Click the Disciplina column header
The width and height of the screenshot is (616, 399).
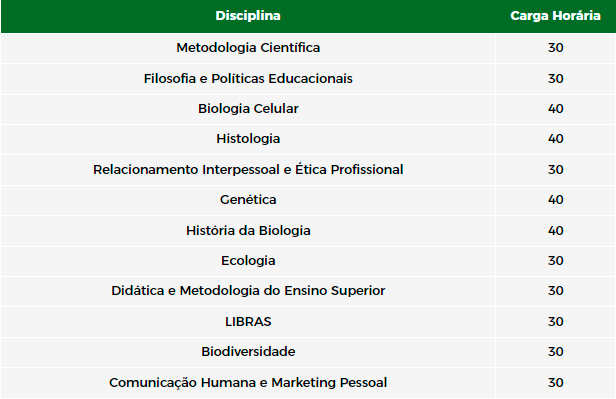(248, 16)
